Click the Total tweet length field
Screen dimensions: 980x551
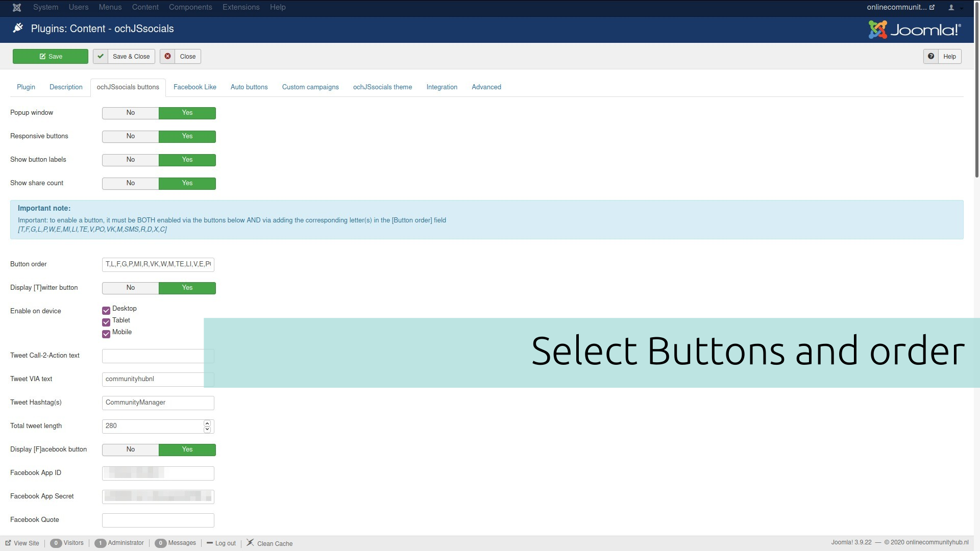[158, 426]
